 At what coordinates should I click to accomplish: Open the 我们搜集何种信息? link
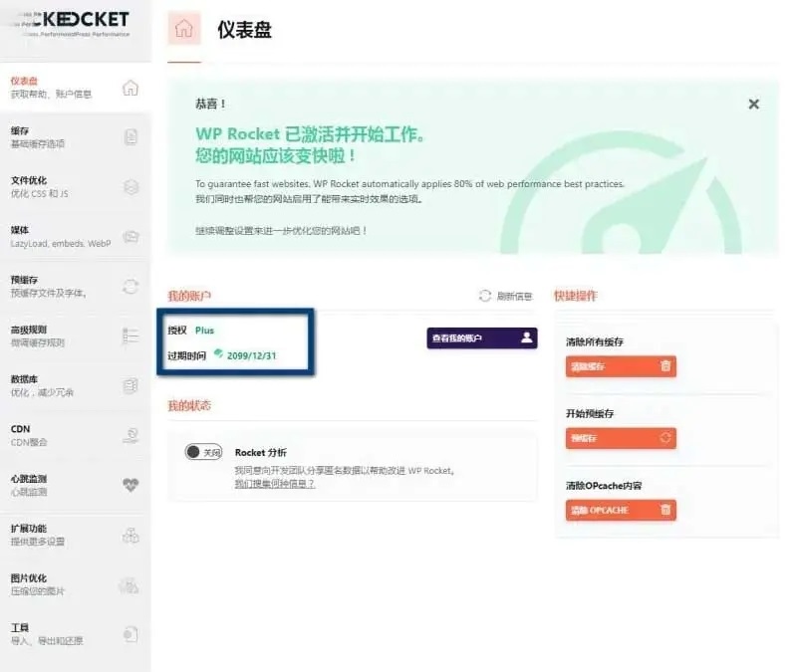(274, 484)
